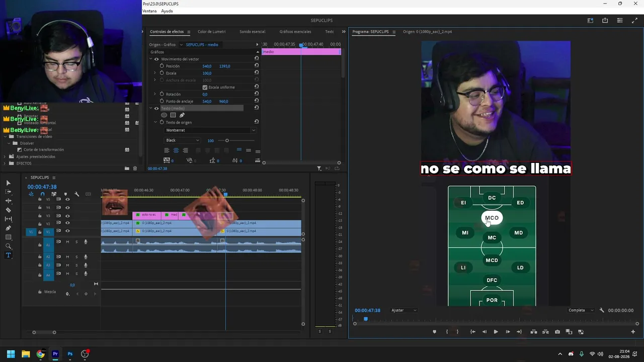
Task: Open Photoshop from the taskbar
Action: pyautogui.click(x=70, y=354)
